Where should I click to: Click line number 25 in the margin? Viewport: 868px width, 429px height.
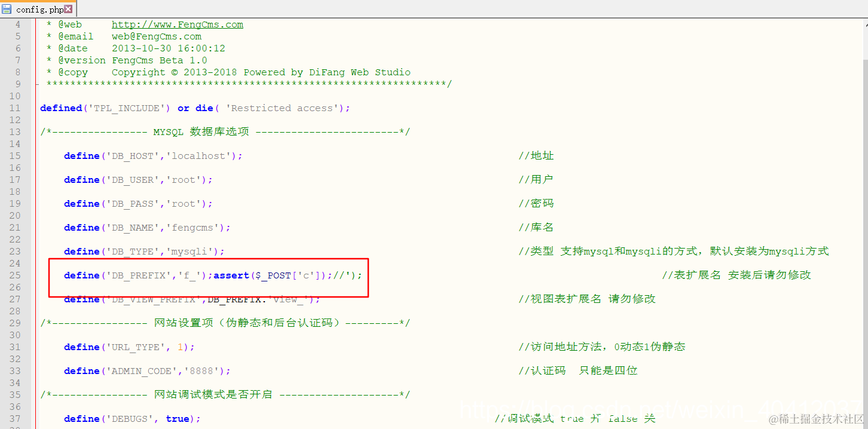click(15, 275)
